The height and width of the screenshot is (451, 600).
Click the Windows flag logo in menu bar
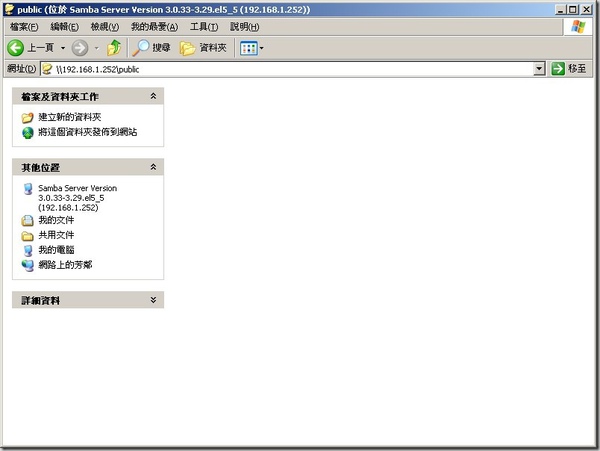click(x=578, y=27)
